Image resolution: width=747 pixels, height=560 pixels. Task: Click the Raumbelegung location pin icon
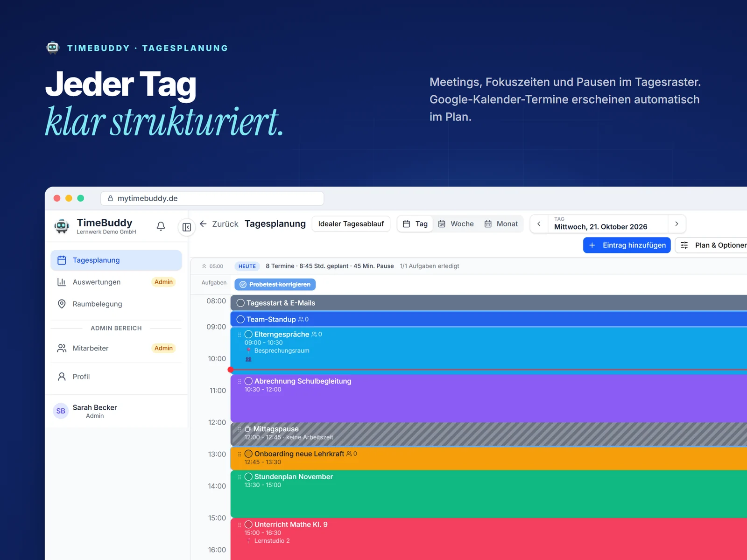(62, 304)
